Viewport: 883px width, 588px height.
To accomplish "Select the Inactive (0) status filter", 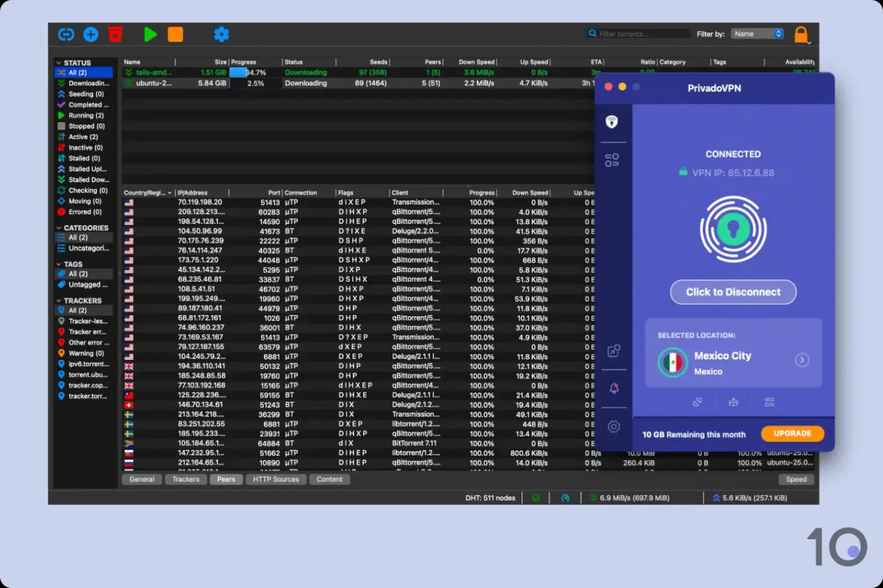I will click(x=84, y=148).
